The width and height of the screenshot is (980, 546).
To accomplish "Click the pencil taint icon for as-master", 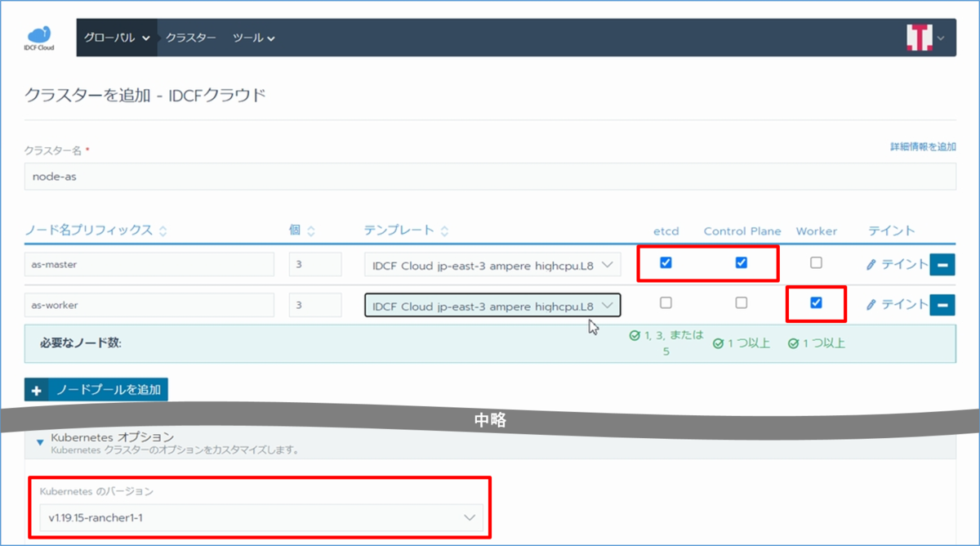I will pos(871,264).
